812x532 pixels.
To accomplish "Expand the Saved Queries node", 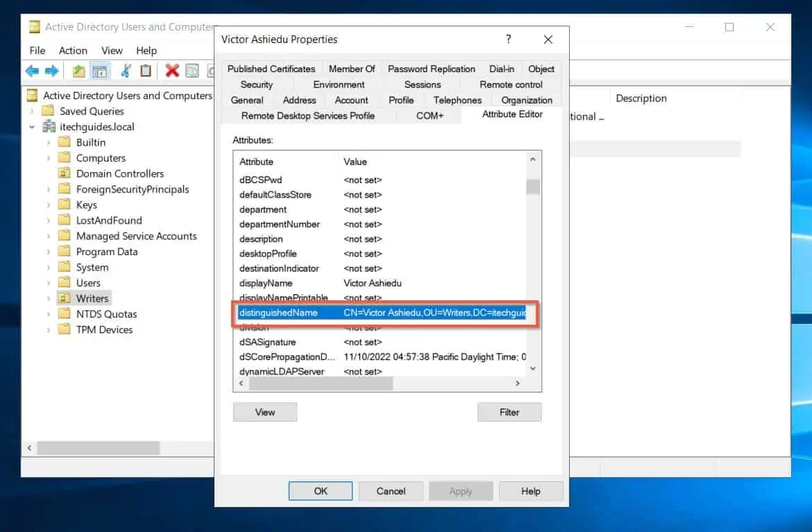I will pos(32,111).
